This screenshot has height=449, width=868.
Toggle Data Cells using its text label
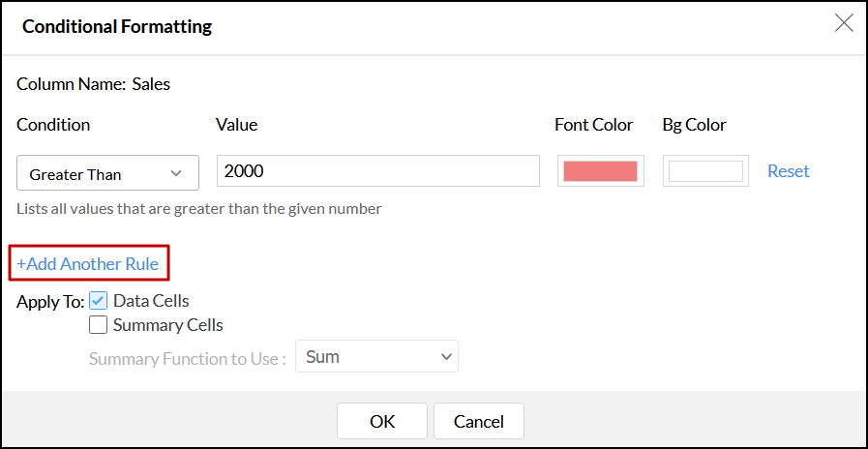[151, 301]
